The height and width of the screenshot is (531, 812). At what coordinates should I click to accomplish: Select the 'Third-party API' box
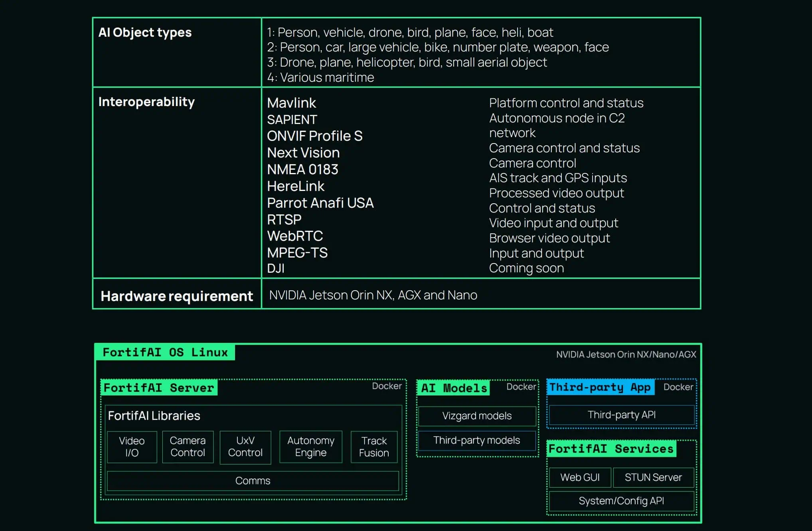point(622,415)
